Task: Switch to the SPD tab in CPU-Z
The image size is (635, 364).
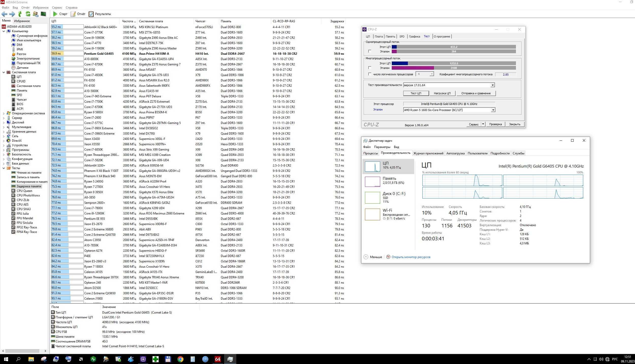Action: [x=402, y=37]
